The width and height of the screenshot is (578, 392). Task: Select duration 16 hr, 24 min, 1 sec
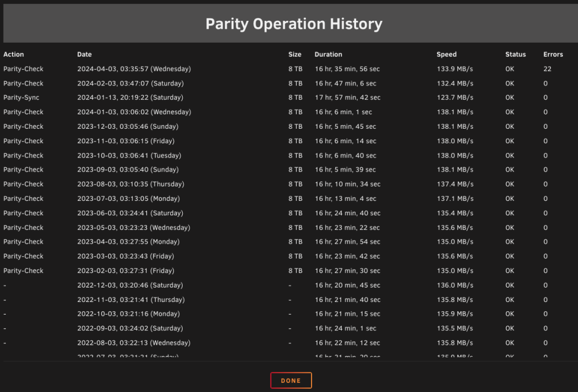tap(346, 328)
